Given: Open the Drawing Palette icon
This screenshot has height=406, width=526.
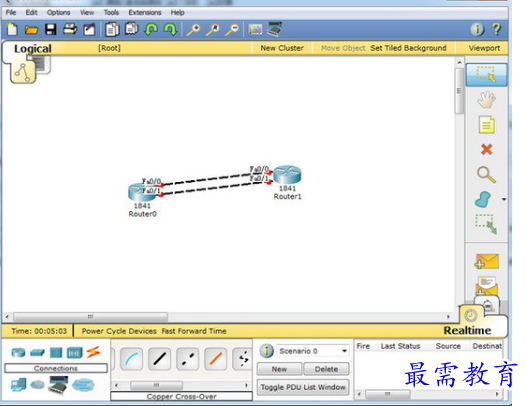Looking at the screenshot, I should (x=255, y=30).
